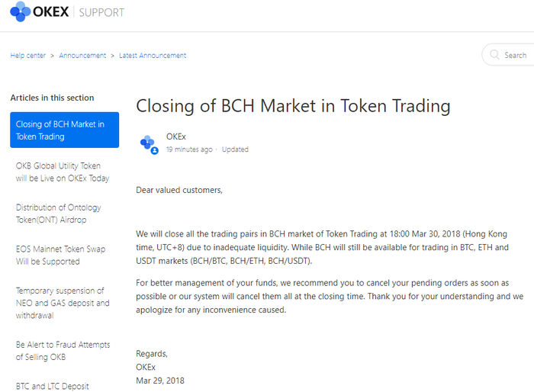Click the search magnifier icon

(x=494, y=55)
